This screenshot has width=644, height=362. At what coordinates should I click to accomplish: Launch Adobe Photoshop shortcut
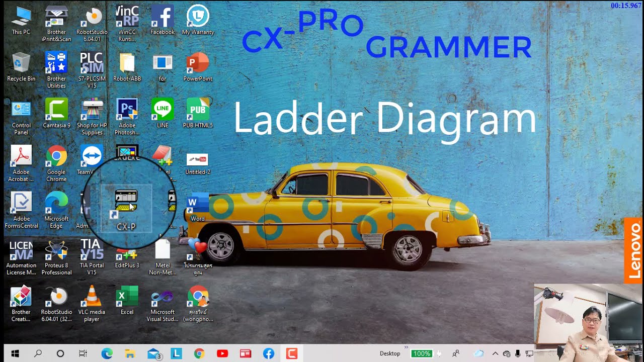(127, 117)
